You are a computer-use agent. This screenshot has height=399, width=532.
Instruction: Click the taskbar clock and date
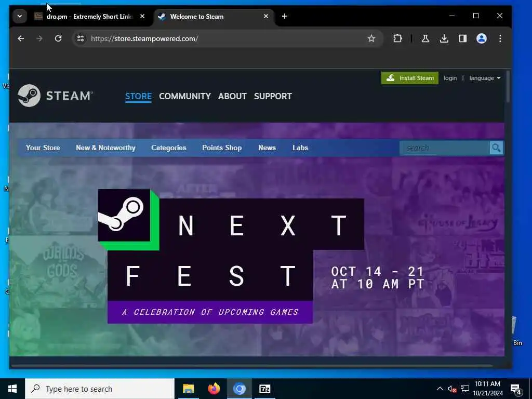[x=487, y=389]
